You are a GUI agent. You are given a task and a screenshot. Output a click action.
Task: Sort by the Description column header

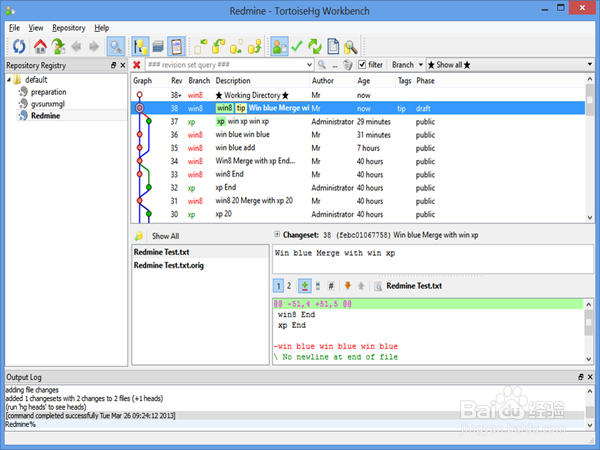[233, 81]
